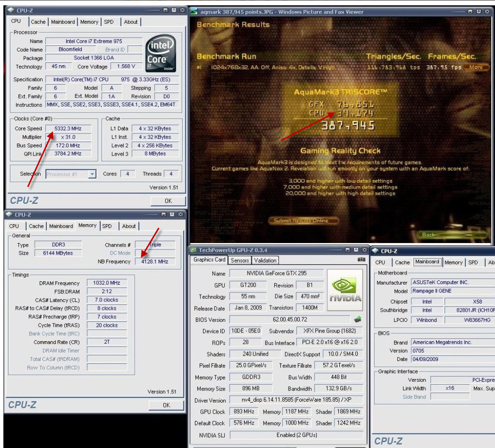
Task: Click the Command Rate value '2T'
Action: click(x=107, y=342)
